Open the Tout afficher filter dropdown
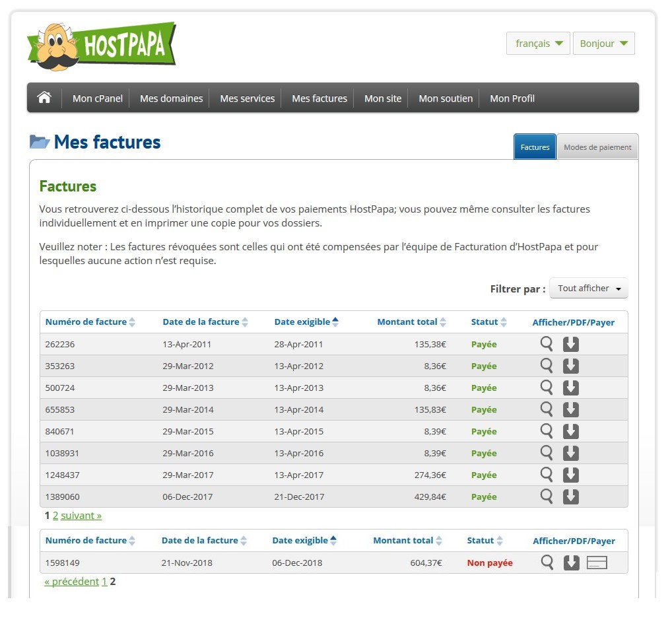This screenshot has height=618, width=672. (589, 289)
